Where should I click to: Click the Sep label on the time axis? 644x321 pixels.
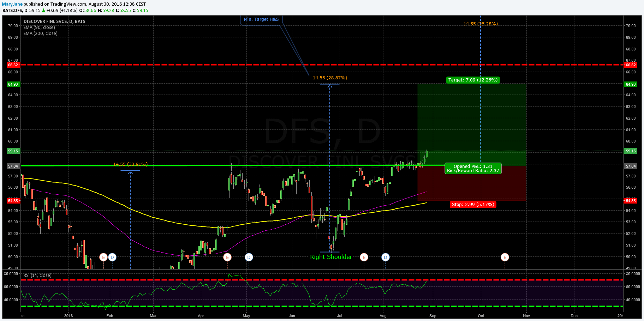click(433, 316)
